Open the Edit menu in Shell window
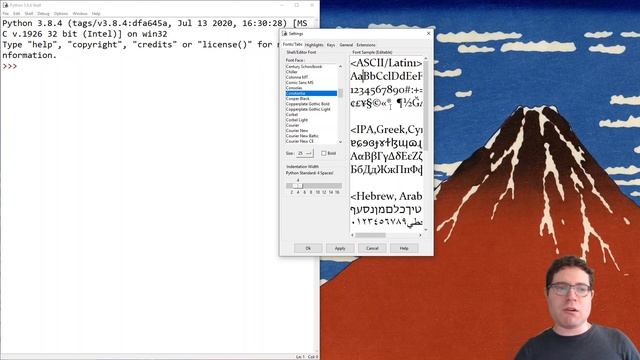The image size is (640, 360). 16,13
